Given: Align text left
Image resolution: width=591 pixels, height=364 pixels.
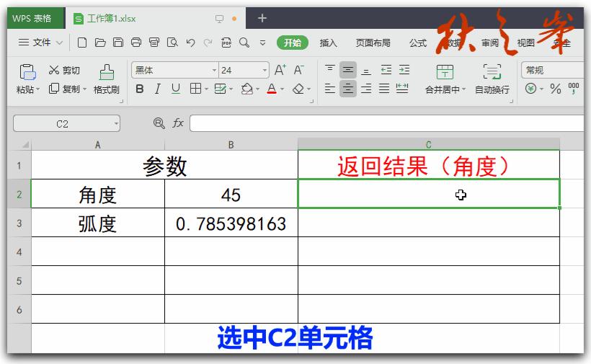Looking at the screenshot, I should [330, 89].
